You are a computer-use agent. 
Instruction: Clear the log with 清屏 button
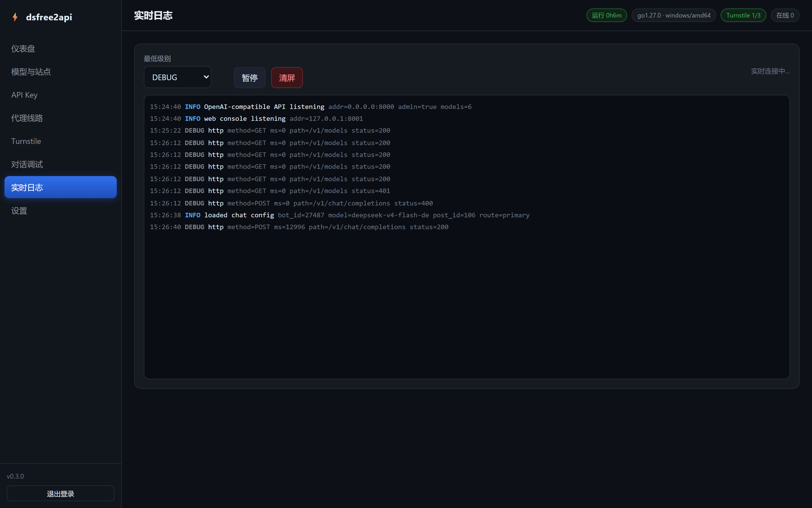[x=287, y=78]
